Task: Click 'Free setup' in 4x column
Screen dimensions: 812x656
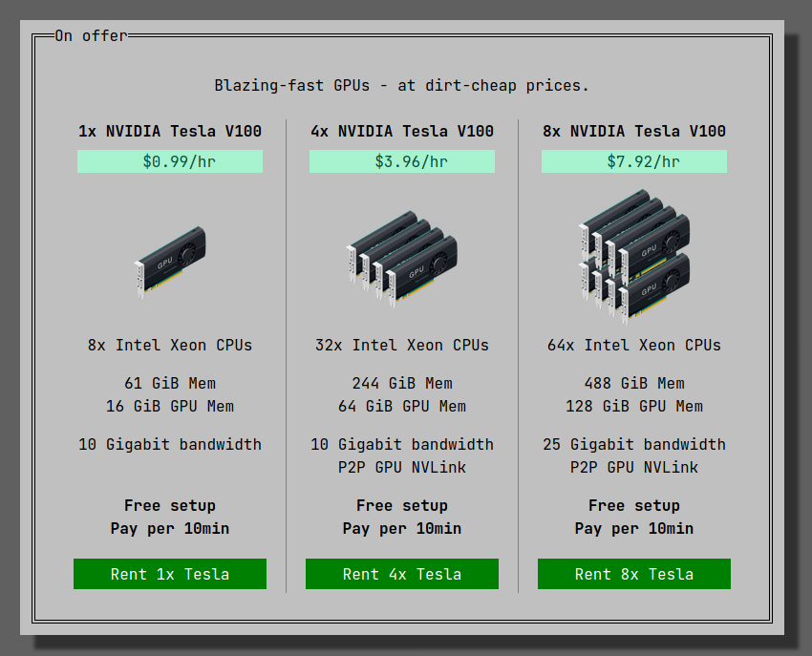Action: pyautogui.click(x=402, y=505)
